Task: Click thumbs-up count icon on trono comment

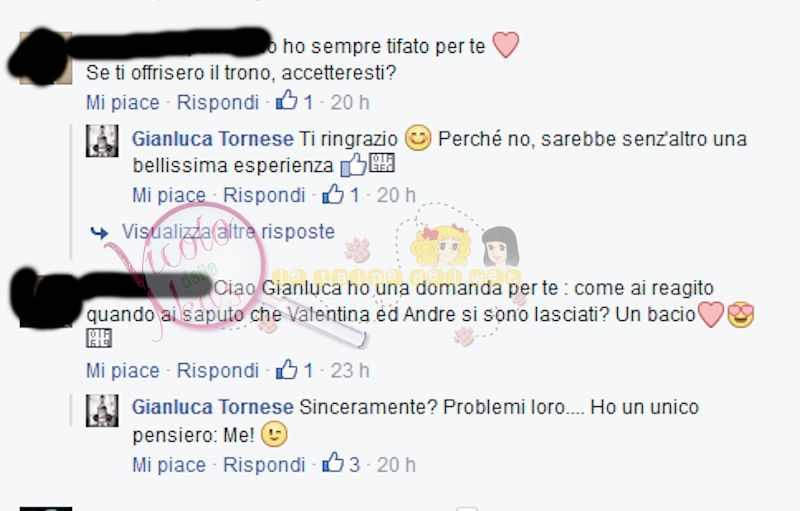Action: point(287,100)
